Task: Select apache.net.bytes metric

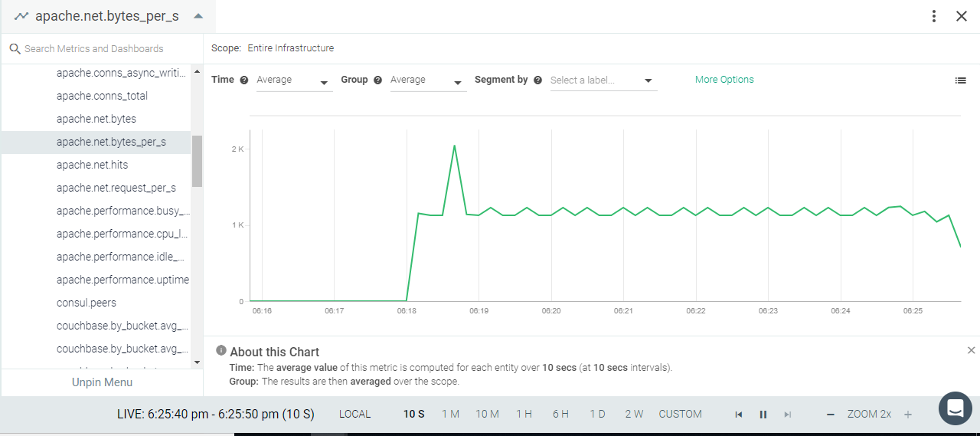Action: pos(96,119)
